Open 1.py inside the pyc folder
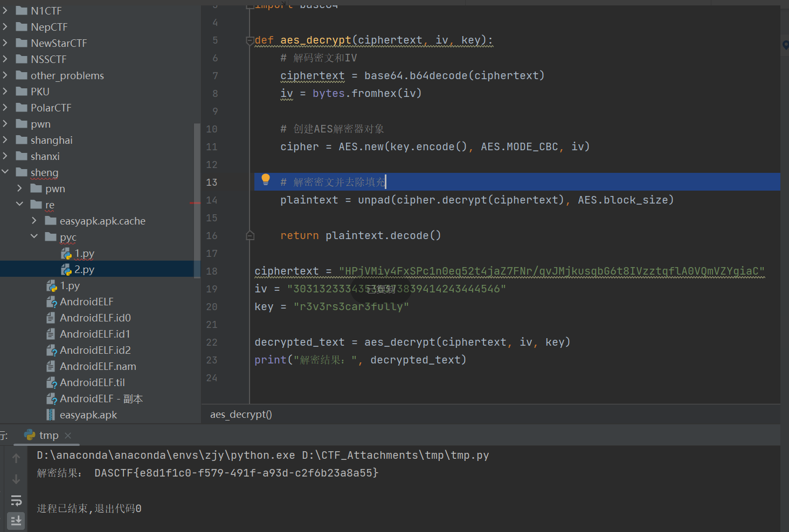 pyautogui.click(x=84, y=253)
